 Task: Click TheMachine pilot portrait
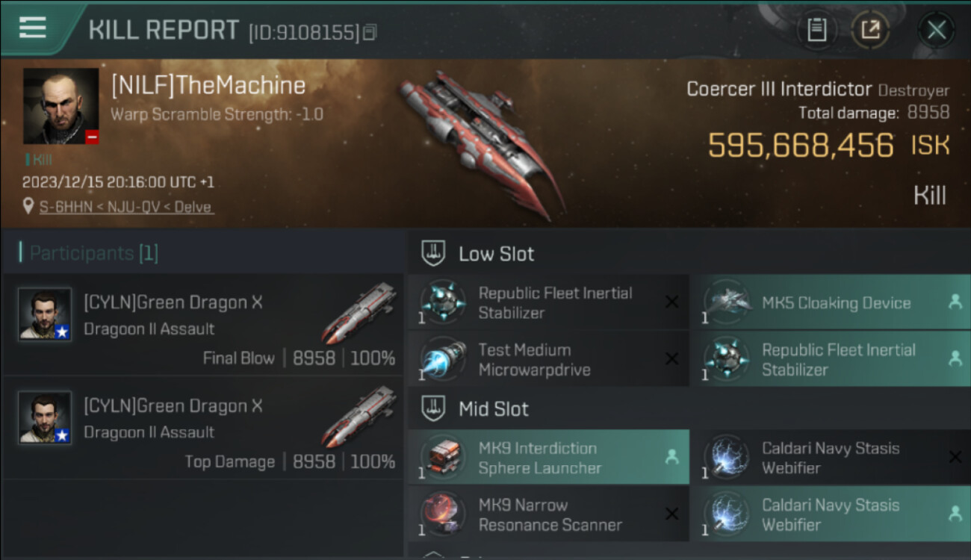pyautogui.click(x=61, y=106)
